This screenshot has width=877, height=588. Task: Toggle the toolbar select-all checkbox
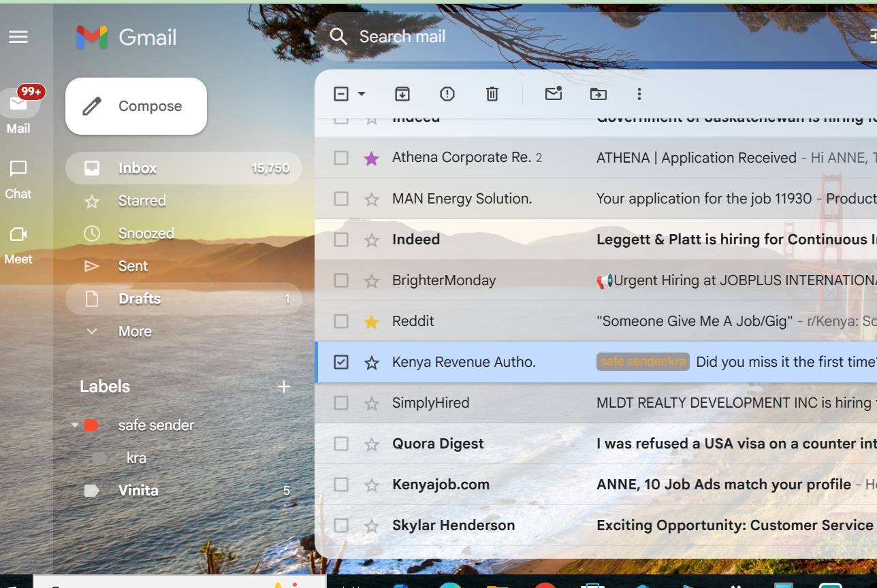pos(341,94)
